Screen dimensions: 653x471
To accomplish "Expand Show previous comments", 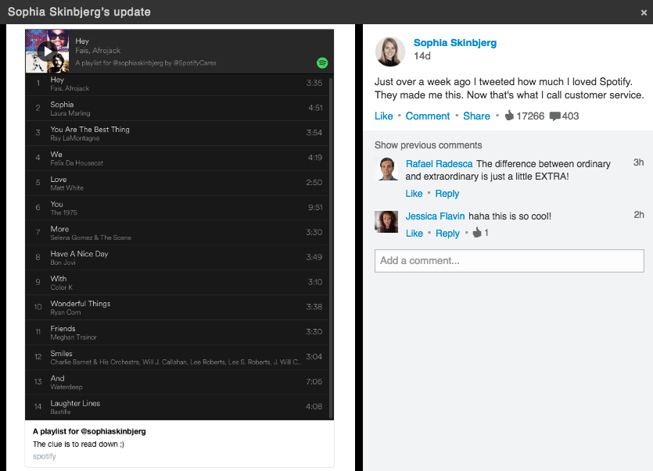I will coord(428,145).
